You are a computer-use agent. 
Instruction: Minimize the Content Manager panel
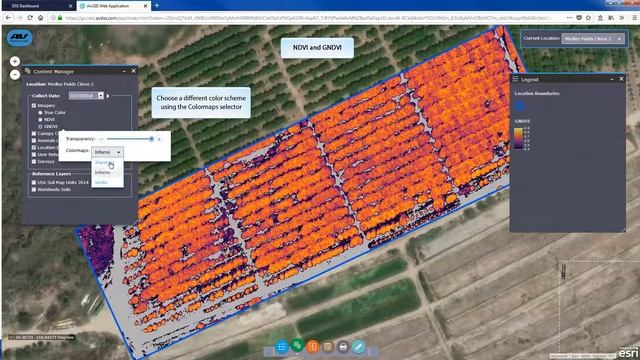coord(124,71)
